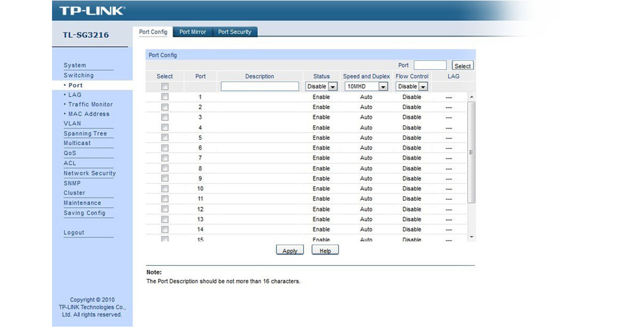Screen dimensions: 644x327
Task: Click the Help button
Action: coord(325,250)
